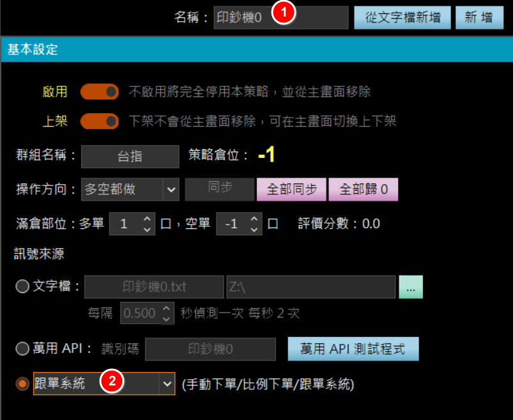Select the 跟單系統 radio button
The width and height of the screenshot is (513, 420).
[22, 384]
